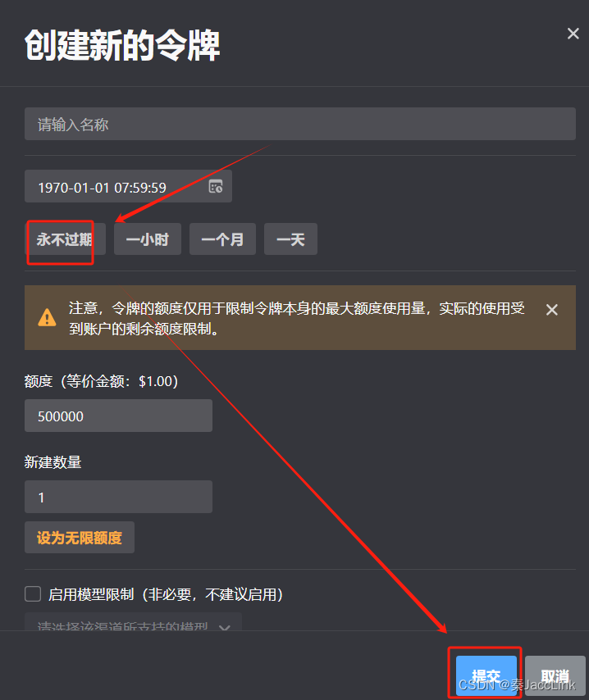Submit the token with 提交
The image size is (589, 700).
tap(486, 675)
